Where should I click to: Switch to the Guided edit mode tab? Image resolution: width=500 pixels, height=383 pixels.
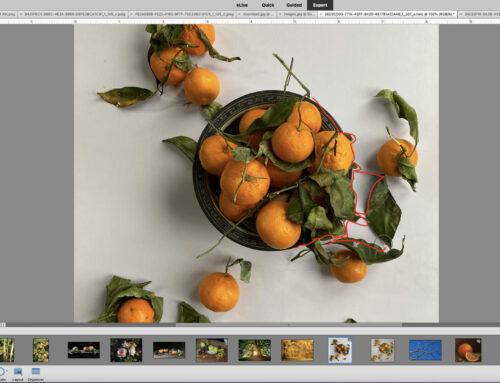coord(294,5)
